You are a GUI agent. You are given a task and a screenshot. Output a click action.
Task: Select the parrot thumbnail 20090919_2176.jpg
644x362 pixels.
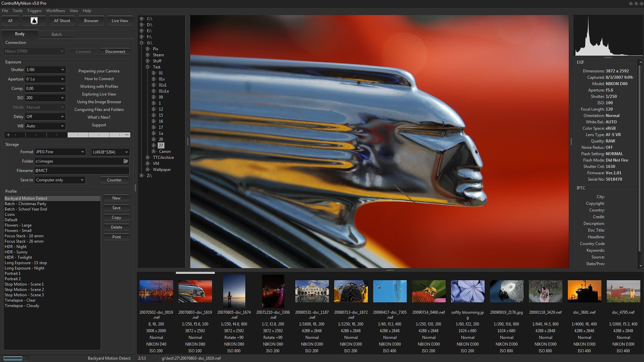(x=506, y=291)
